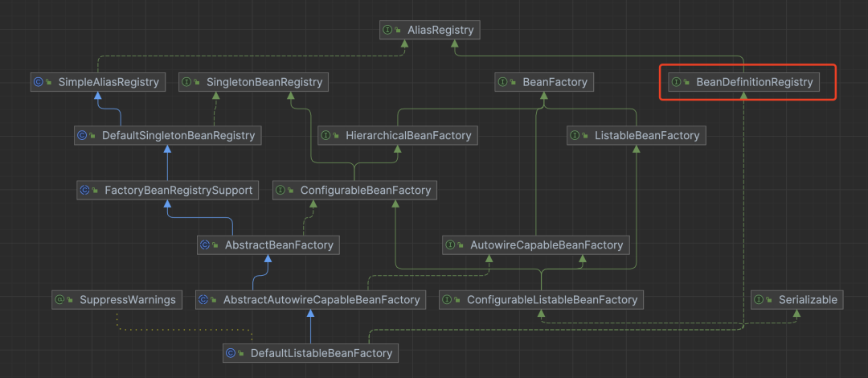This screenshot has width=868, height=378.
Task: Click the interface icon beside SingletonBeanRegistry
Action: tap(186, 82)
